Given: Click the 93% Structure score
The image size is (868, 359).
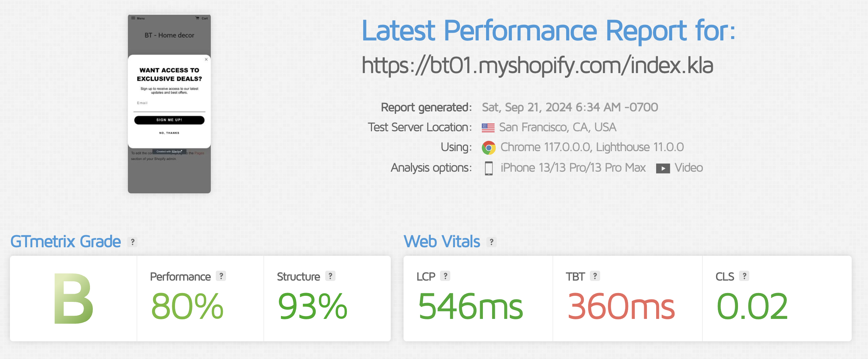Looking at the screenshot, I should coord(313,306).
